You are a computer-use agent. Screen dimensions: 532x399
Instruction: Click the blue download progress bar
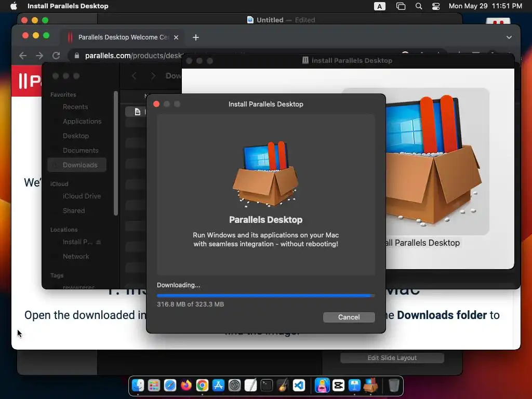265,296
